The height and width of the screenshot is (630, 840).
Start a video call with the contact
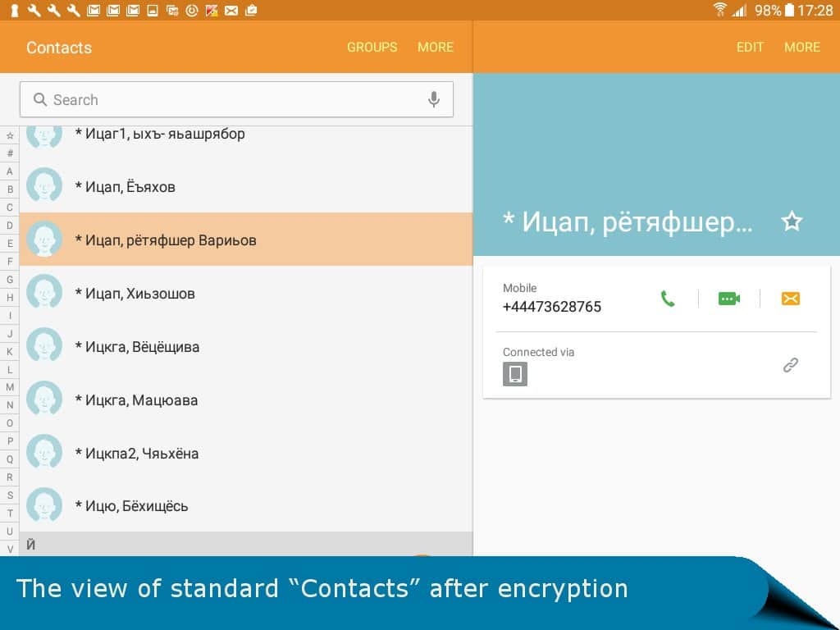click(728, 299)
